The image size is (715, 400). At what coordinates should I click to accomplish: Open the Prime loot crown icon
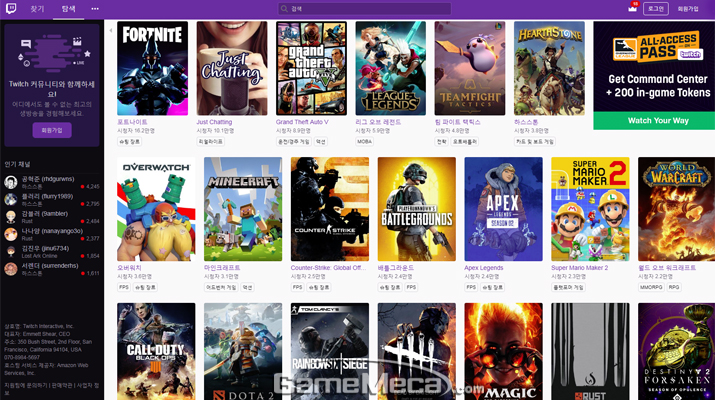click(x=632, y=8)
